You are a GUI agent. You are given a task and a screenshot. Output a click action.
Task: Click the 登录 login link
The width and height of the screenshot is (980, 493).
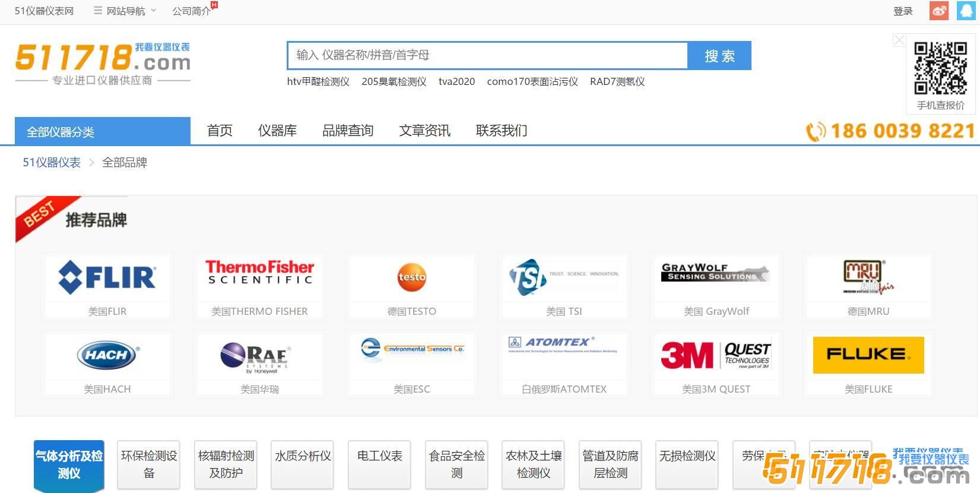(x=903, y=11)
